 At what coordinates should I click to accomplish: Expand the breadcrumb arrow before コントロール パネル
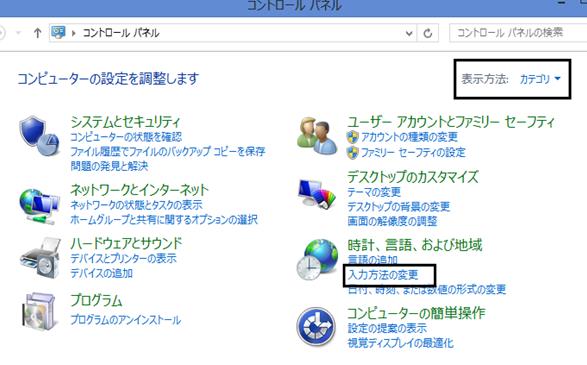point(73,33)
